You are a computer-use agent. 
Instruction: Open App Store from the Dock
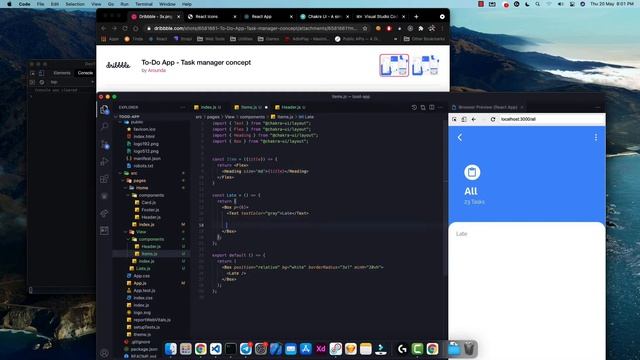point(306,349)
